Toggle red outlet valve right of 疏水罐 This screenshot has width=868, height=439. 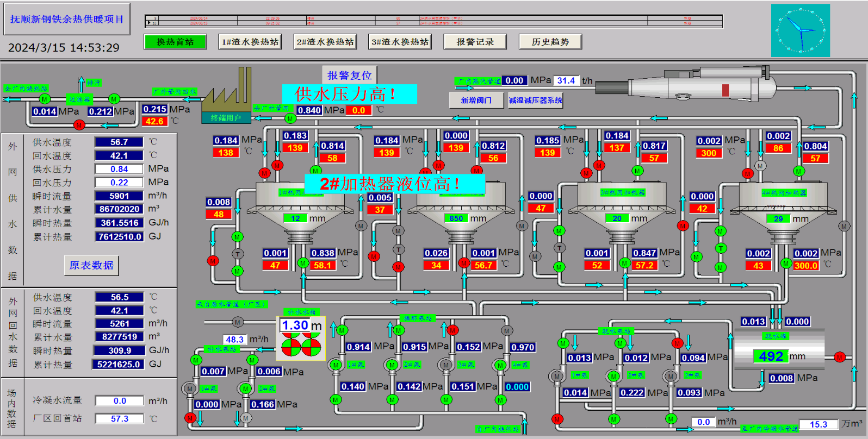tap(839, 357)
